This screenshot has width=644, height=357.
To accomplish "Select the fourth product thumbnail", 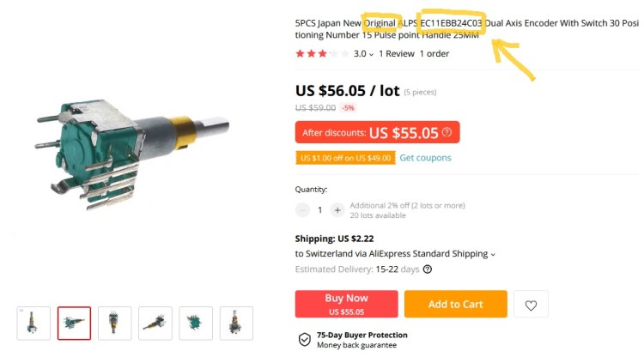I will click(155, 324).
